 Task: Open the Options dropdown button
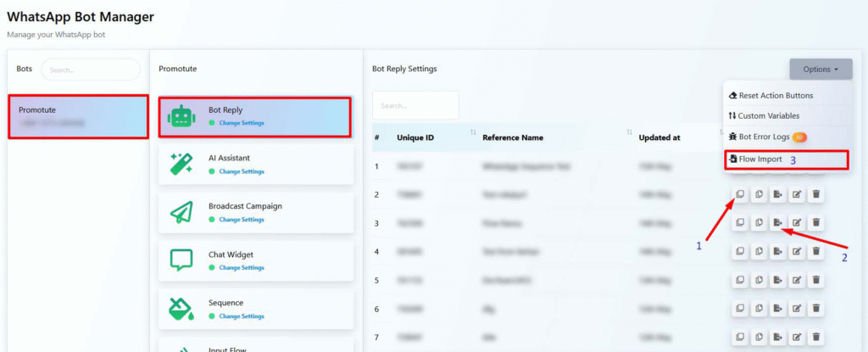coord(821,70)
